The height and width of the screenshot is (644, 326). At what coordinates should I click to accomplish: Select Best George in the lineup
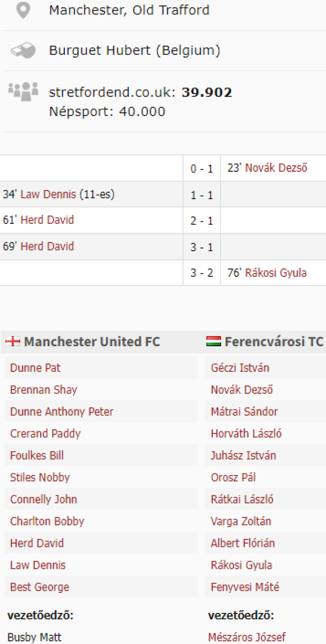(40, 587)
